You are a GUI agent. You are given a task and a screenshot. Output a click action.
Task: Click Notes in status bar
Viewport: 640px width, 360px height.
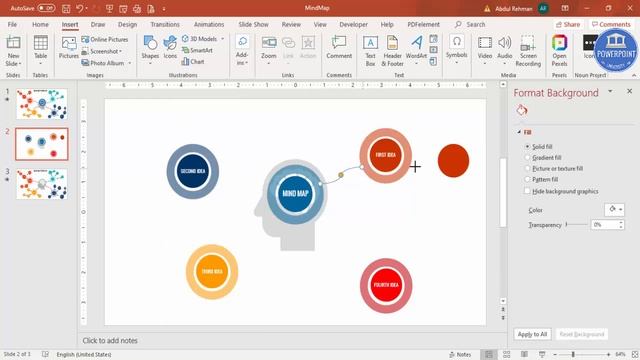pos(460,354)
